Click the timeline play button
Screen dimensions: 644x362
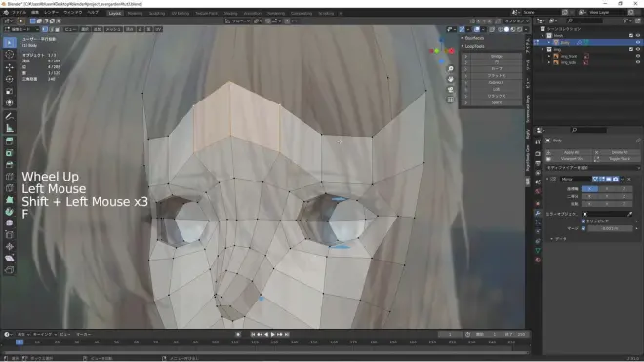pyautogui.click(x=273, y=335)
